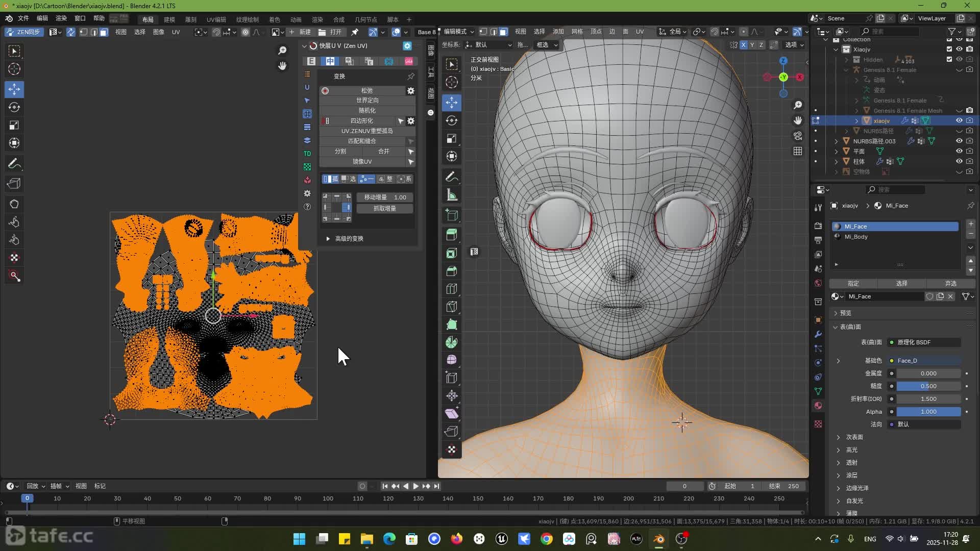This screenshot has height=551, width=980.
Task: Open the 渲染 menu in top bar
Action: [x=61, y=18]
